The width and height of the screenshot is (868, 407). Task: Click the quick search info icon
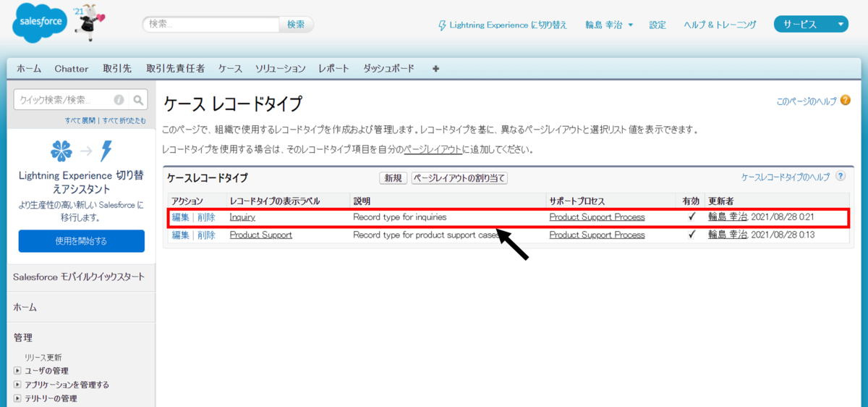click(x=119, y=100)
